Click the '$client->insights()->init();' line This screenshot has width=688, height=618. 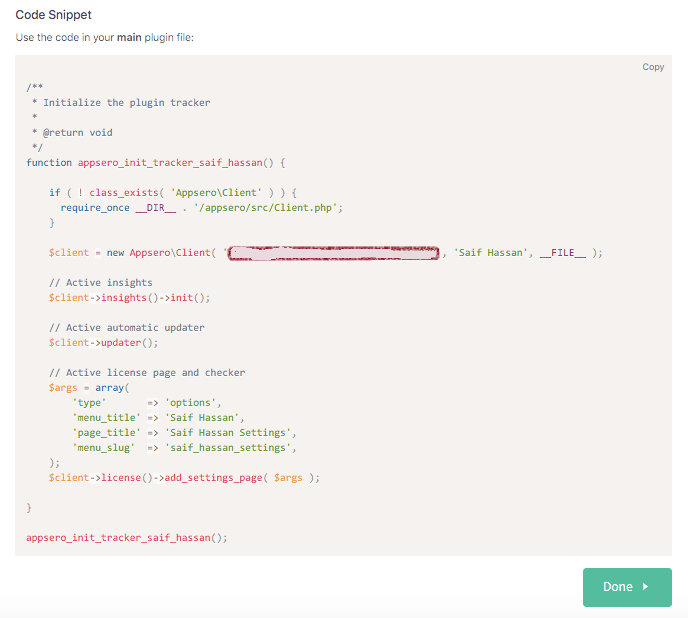point(129,298)
